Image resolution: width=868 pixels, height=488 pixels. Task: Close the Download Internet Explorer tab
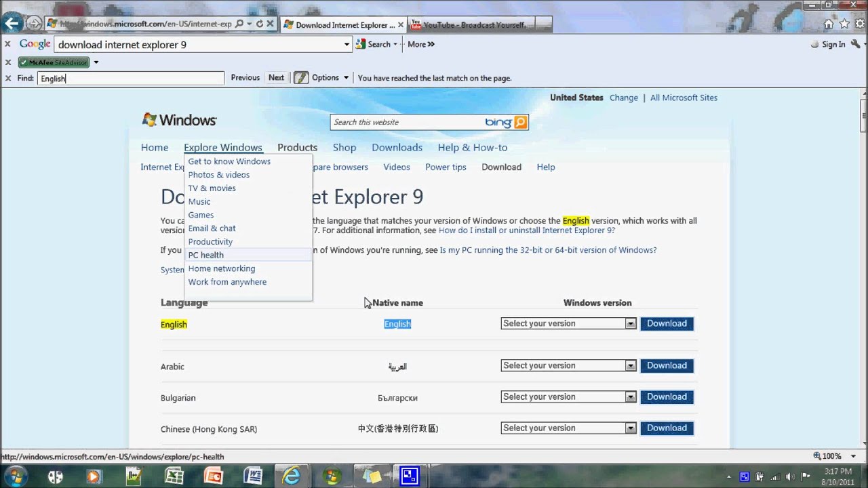coord(401,25)
